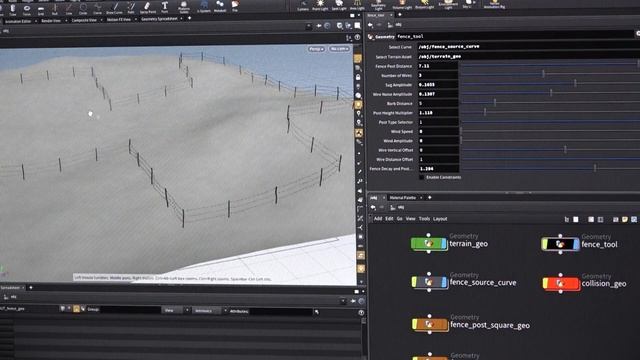Open the spreadsheet path dropdown arrow
The width and height of the screenshot is (640, 360).
(x=343, y=301)
